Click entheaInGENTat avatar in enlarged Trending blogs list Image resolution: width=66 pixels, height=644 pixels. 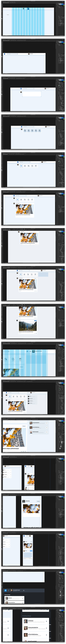[x=26, y=628]
